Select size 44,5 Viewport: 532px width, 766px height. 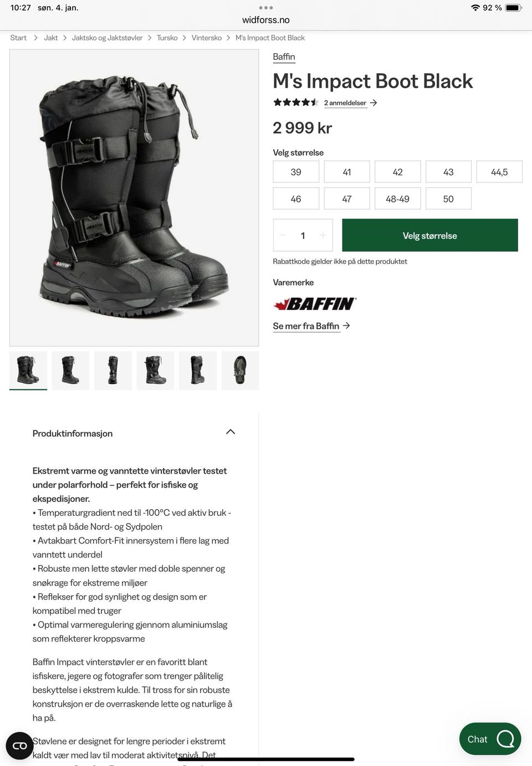[499, 172]
